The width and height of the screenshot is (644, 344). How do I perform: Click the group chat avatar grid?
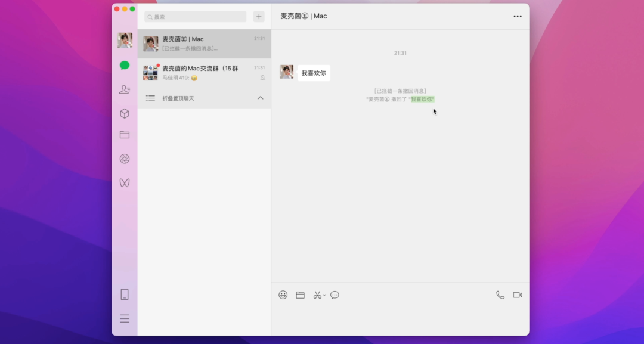pos(150,73)
